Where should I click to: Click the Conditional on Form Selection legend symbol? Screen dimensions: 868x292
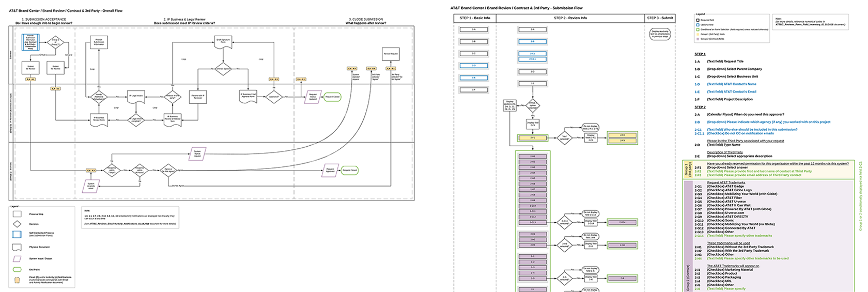698,29
